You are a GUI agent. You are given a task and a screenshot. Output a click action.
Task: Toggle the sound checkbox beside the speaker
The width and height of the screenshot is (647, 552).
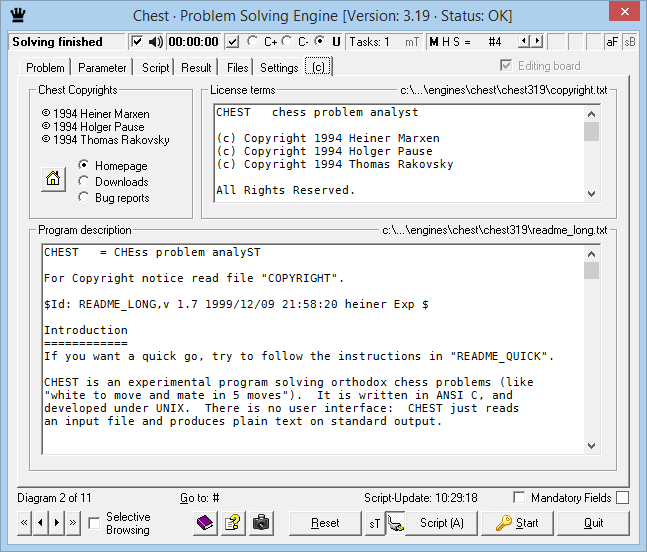[137, 42]
